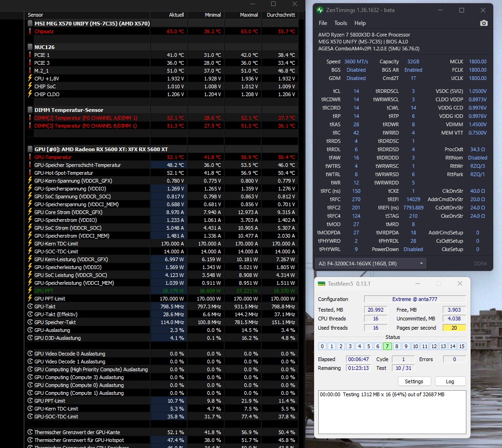The width and height of the screenshot is (502, 448).
Task: Click the camera screenshot icon in ZenTimings
Action: click(x=483, y=23)
